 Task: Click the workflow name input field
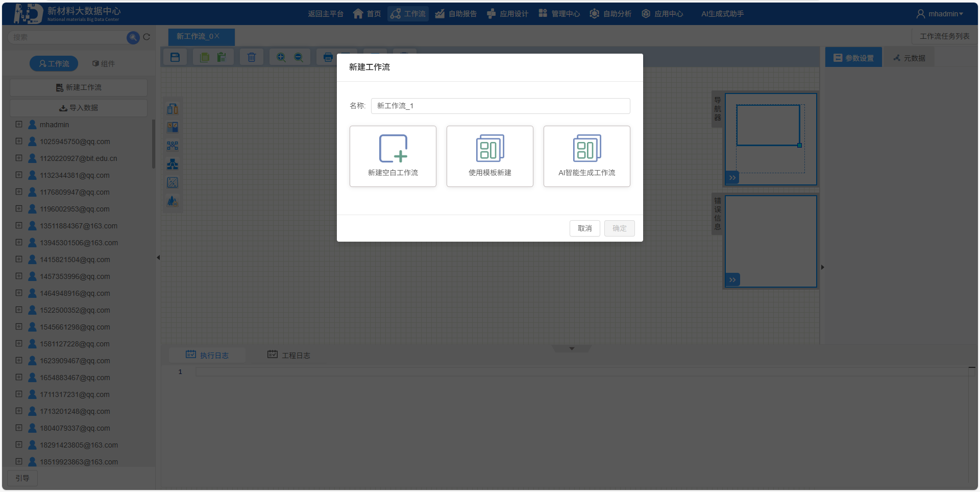[499, 106]
